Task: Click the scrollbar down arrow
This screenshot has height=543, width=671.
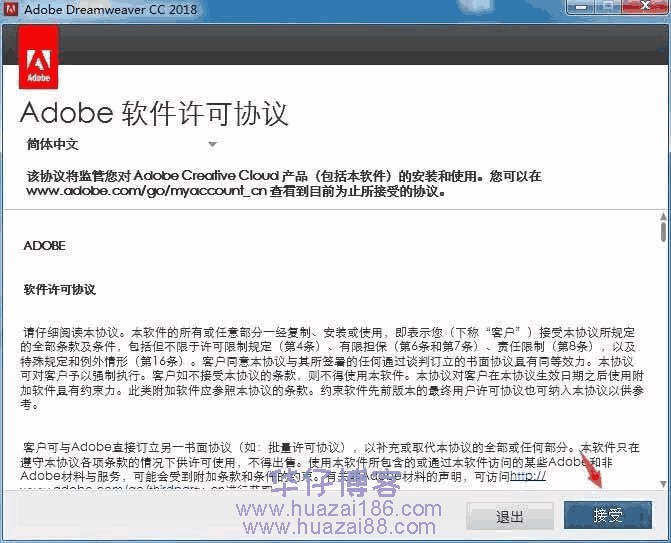Action: coord(663,484)
